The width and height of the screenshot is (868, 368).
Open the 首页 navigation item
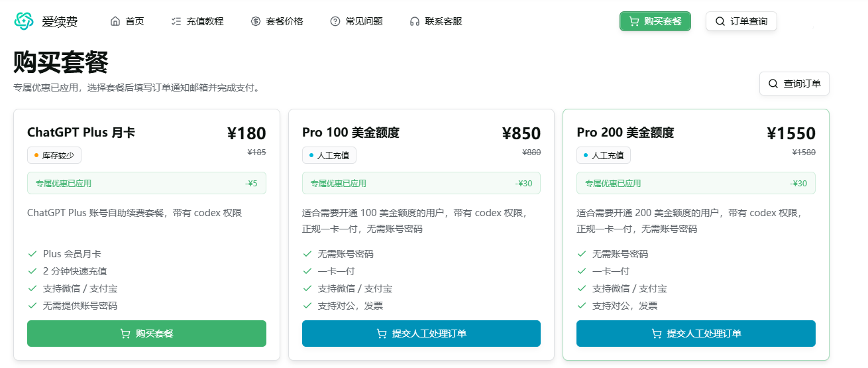[x=127, y=21]
